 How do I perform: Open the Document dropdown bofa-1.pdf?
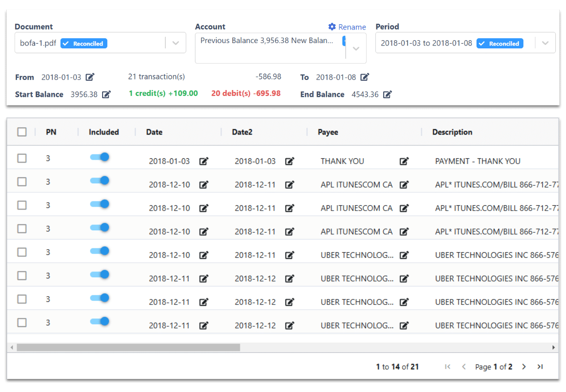tap(100, 43)
